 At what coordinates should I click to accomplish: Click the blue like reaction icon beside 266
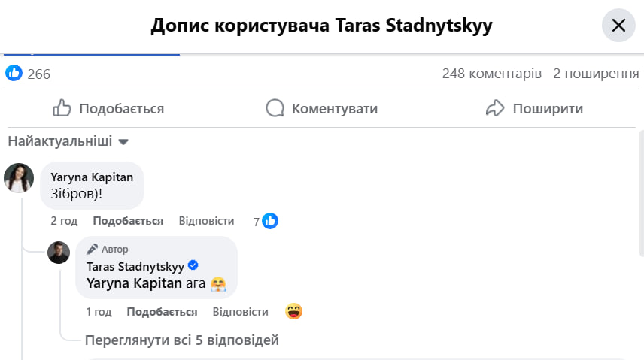[14, 73]
